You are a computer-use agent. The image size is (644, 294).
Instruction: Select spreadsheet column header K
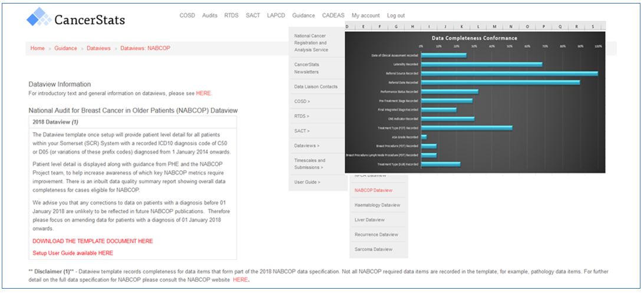461,27
